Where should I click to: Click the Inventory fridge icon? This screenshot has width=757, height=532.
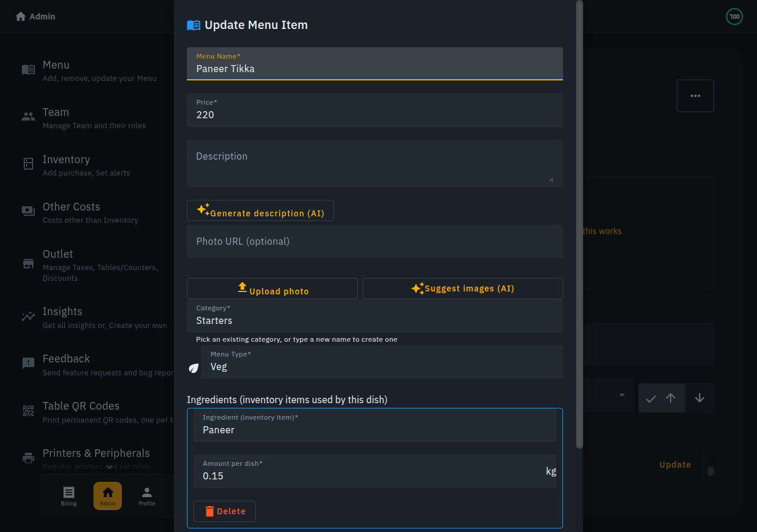[x=28, y=164]
